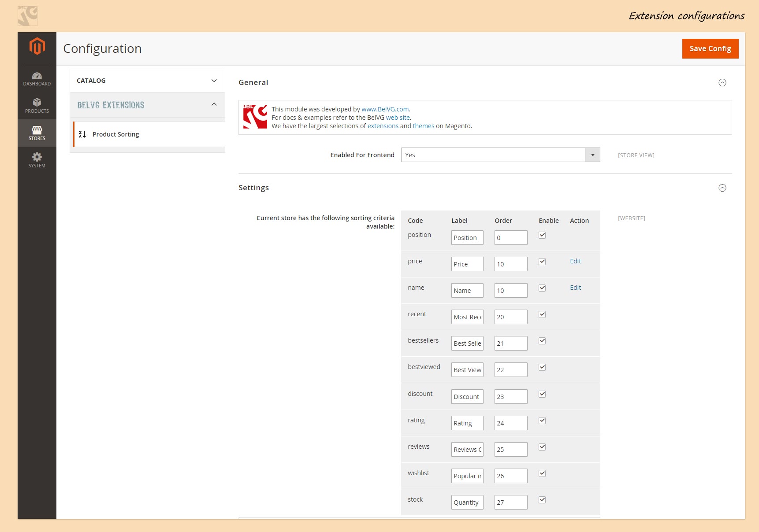Toggle Enable checkbox for wishlist
This screenshot has height=532, width=759.
click(x=542, y=473)
